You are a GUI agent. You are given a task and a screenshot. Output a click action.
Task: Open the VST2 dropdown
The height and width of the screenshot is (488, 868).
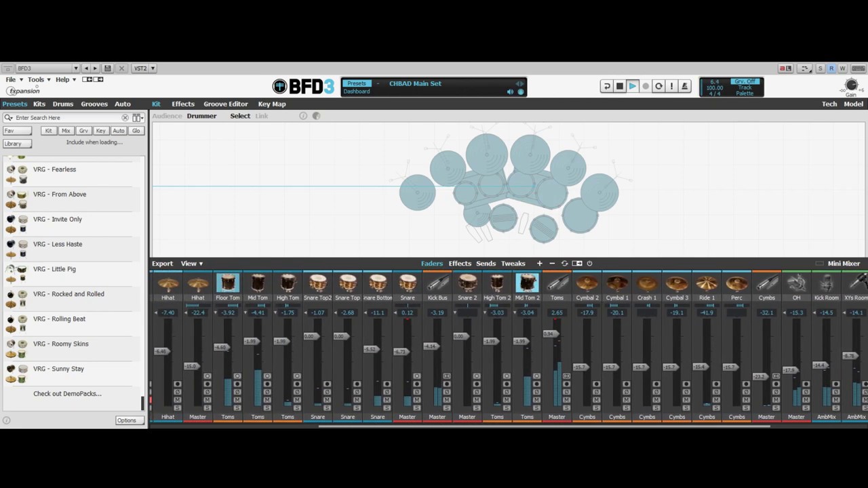[144, 68]
